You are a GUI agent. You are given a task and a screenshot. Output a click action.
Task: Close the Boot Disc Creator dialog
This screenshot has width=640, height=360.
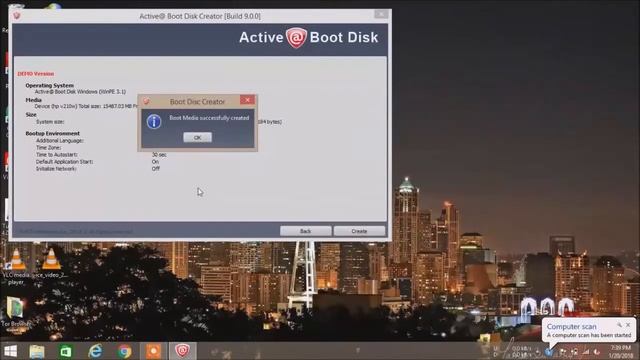click(247, 100)
